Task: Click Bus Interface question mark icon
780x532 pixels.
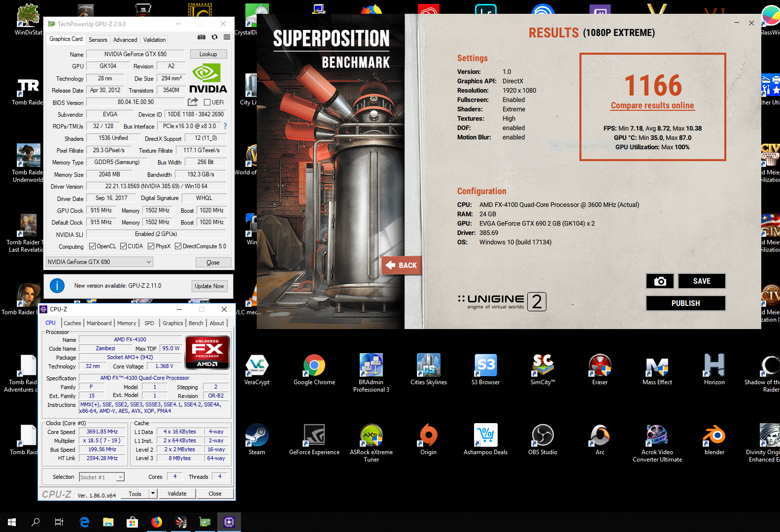Action: [x=225, y=126]
